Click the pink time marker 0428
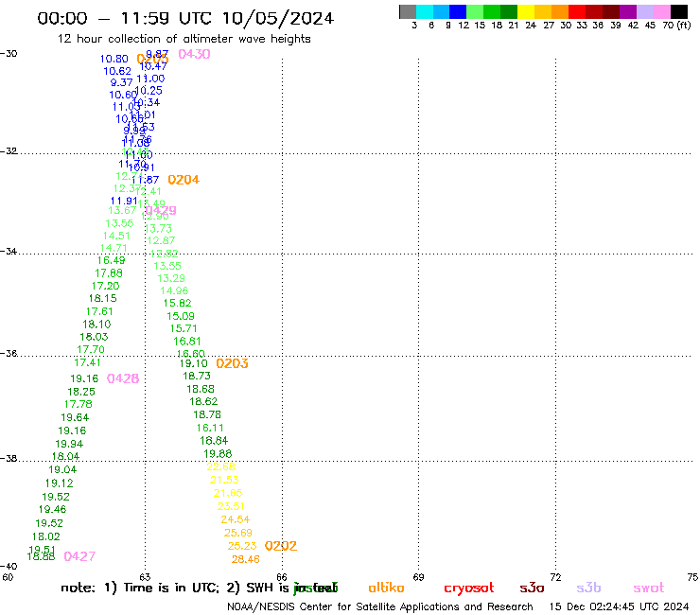700x615 pixels. 123,378
